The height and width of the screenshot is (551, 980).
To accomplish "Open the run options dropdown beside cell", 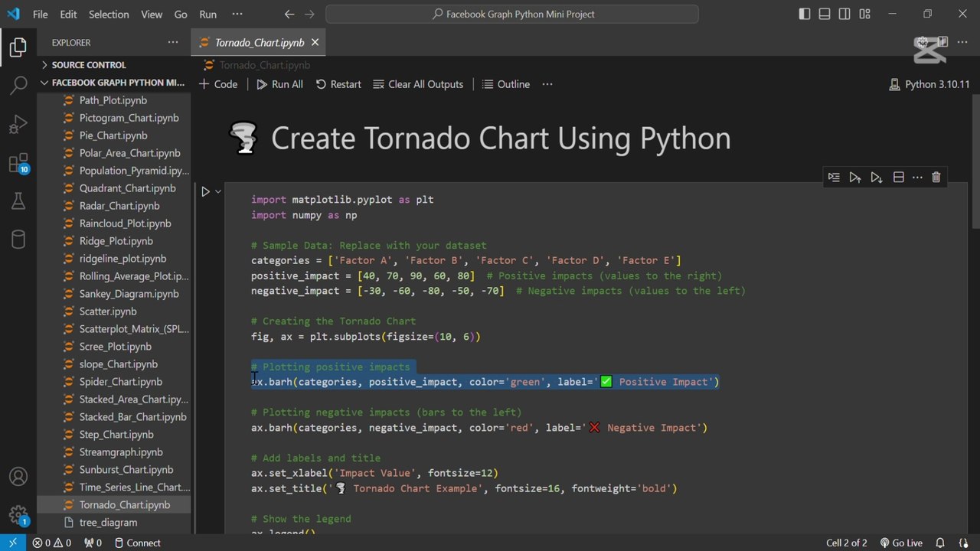I will click(218, 191).
